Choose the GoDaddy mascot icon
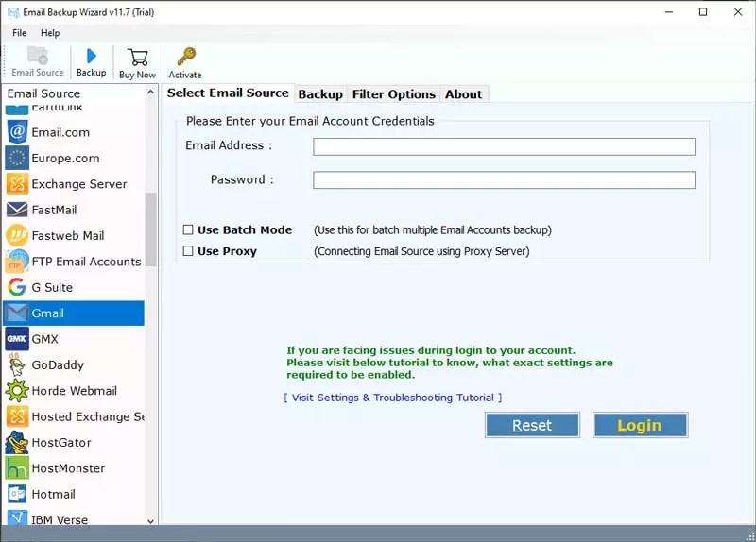Viewport: 756px width, 542px height. [17, 364]
